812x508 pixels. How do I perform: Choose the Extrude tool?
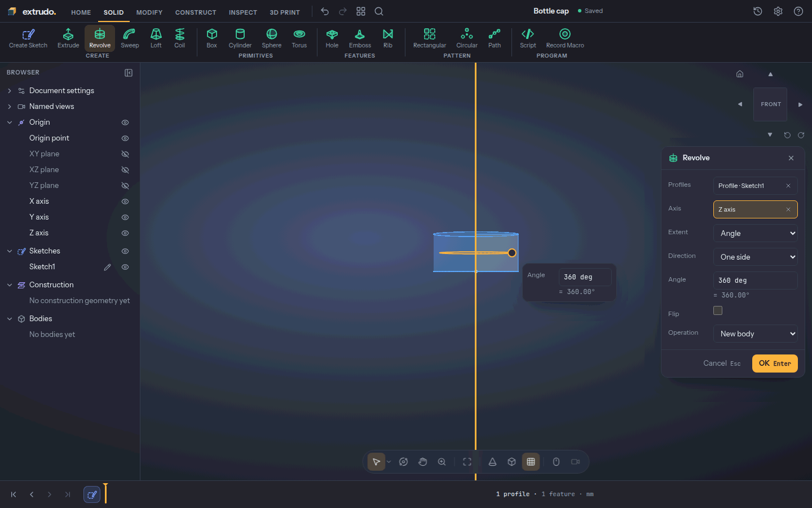tap(68, 38)
